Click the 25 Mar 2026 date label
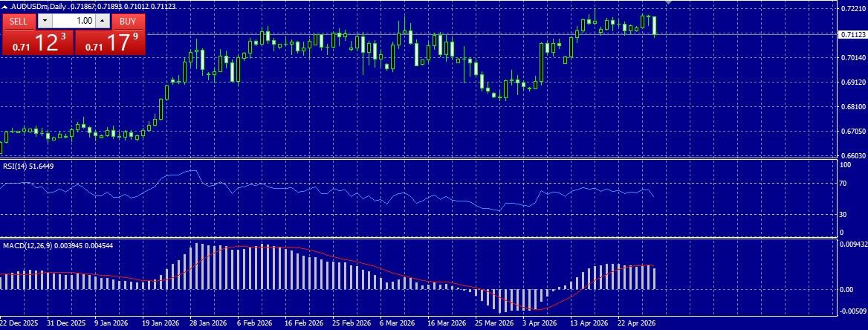The height and width of the screenshot is (330, 868). 493,323
